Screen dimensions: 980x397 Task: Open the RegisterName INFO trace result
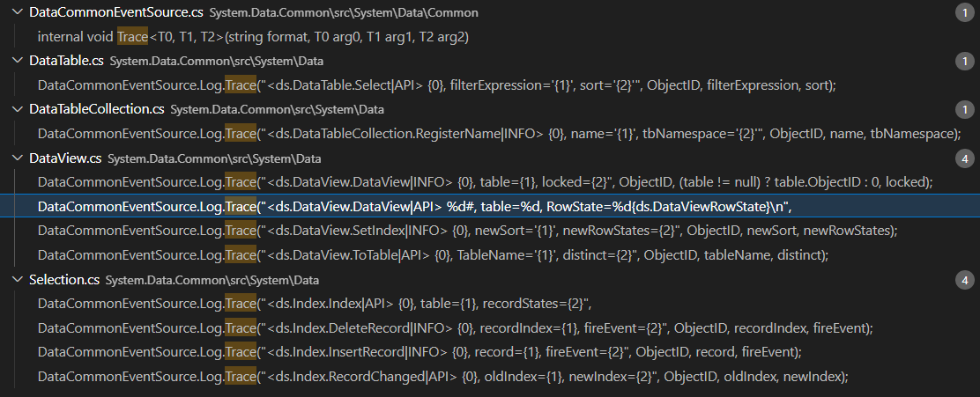[498, 134]
